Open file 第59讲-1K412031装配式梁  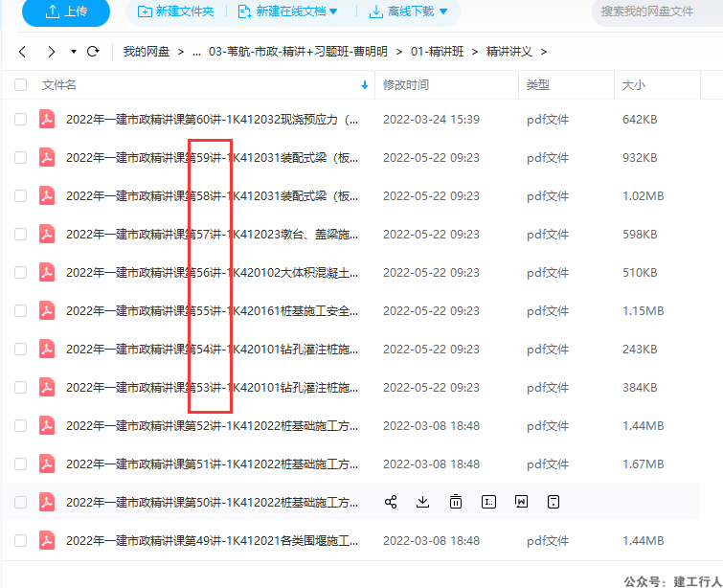pyautogui.click(x=212, y=158)
